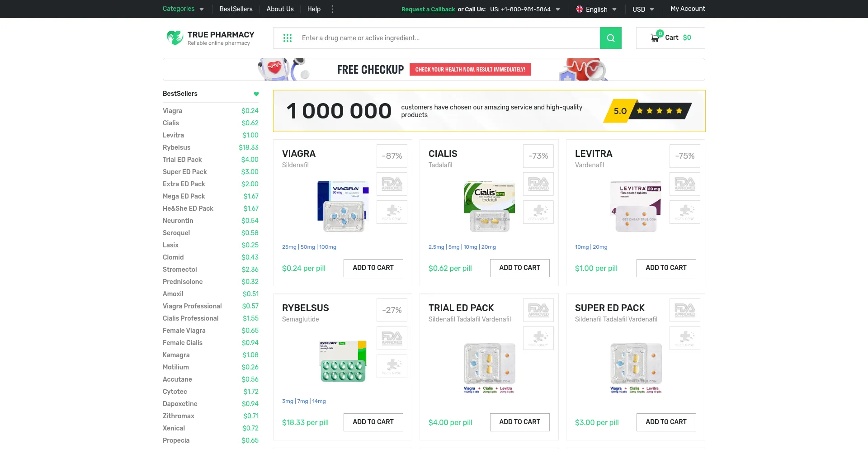This screenshot has height=449, width=868.
Task: Click the green heart beside BestSellers heading
Action: coord(256,94)
